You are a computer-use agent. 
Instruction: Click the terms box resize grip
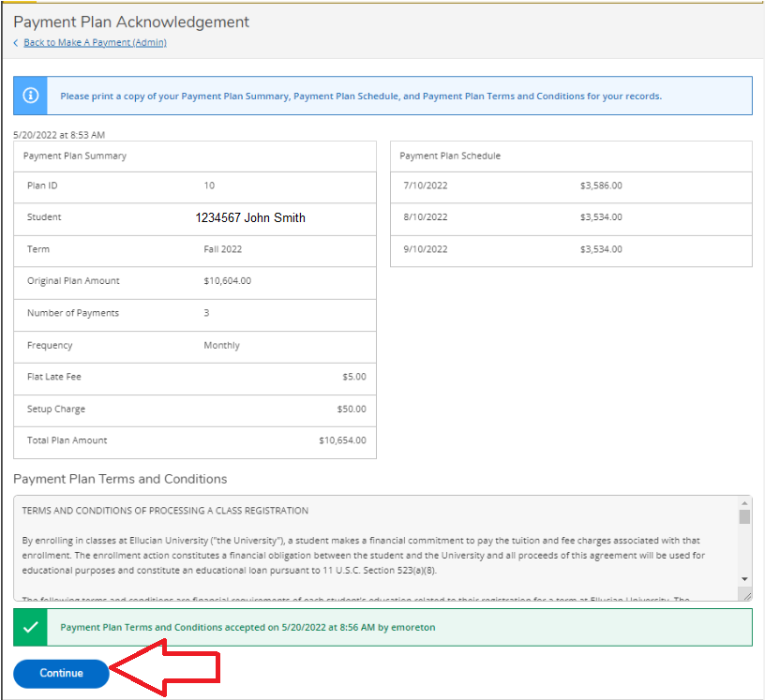tap(747, 596)
